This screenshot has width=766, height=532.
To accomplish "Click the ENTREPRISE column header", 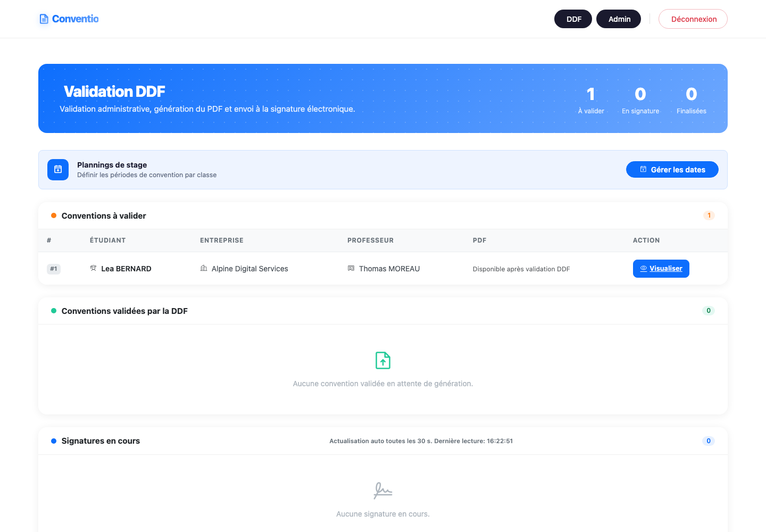I will tap(222, 240).
